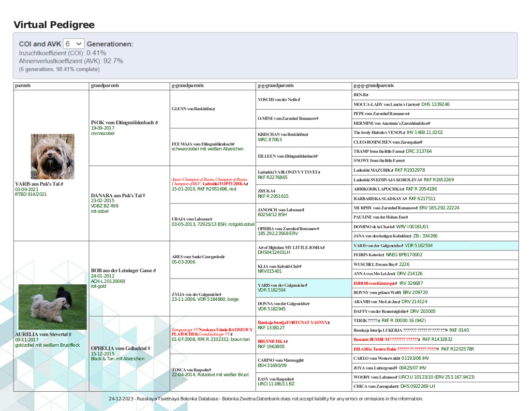Click YARIS aus Puk's Tal dog photo
The image size is (532, 411).
(x=53, y=156)
